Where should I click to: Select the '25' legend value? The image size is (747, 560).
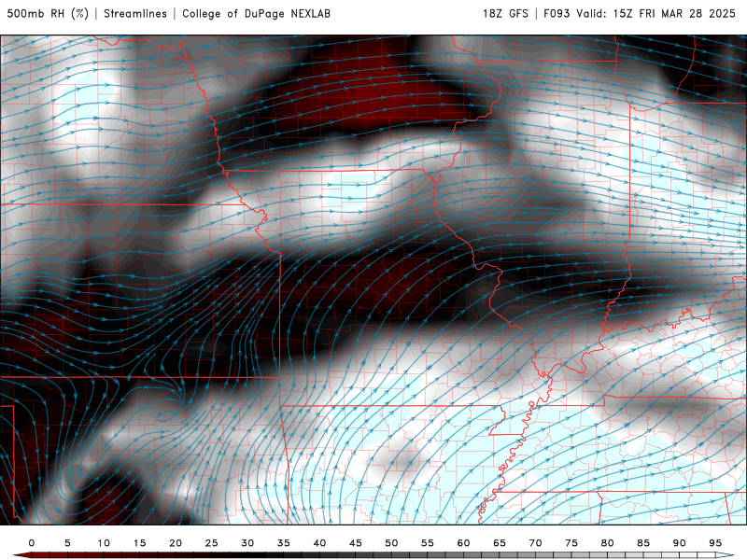(212, 543)
